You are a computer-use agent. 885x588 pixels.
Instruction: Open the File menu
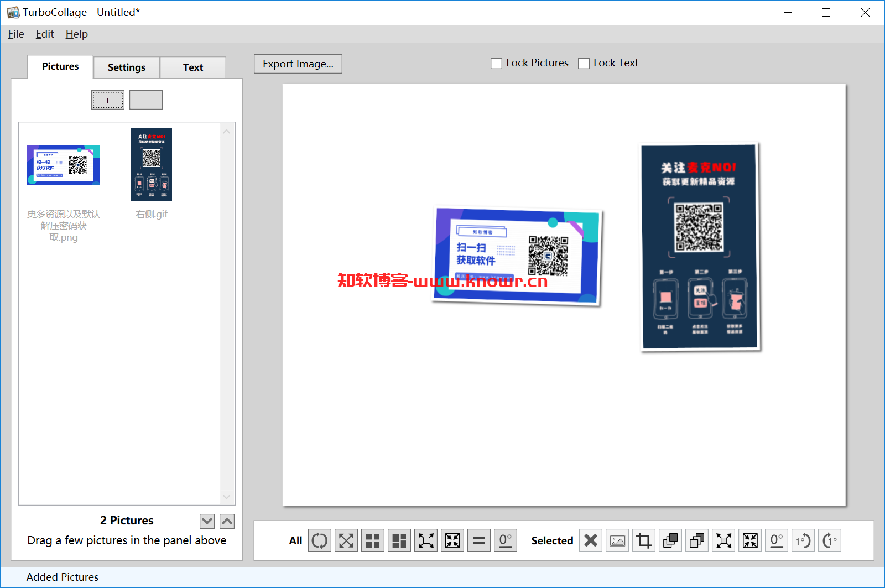pos(16,34)
